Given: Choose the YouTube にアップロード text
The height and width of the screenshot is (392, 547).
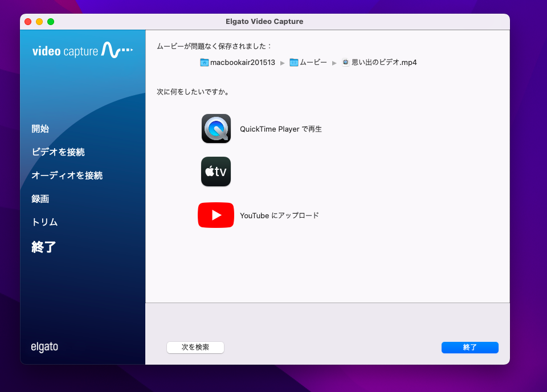Looking at the screenshot, I should 279,215.
